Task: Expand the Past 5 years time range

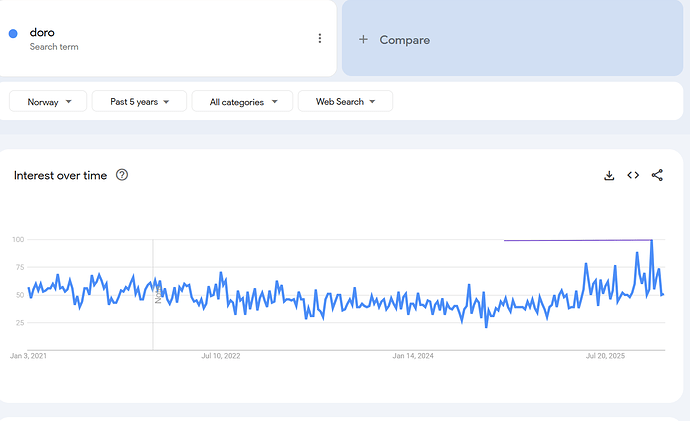Action: tap(138, 101)
